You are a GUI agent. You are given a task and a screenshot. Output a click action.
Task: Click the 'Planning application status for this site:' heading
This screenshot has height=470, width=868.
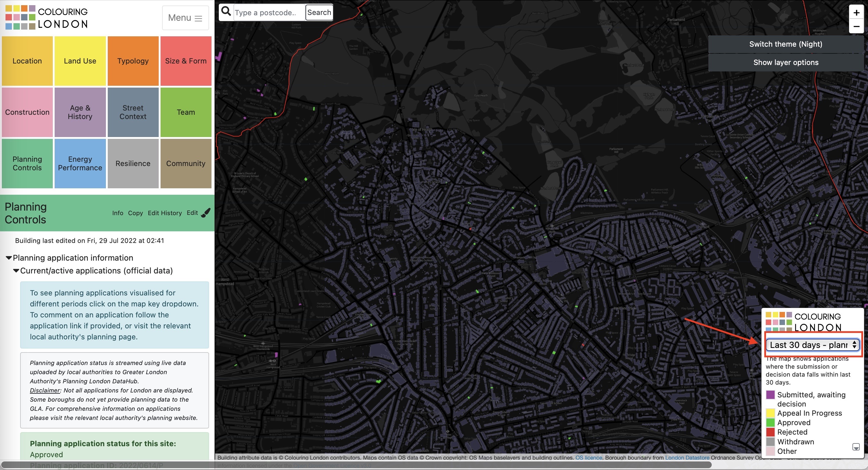(x=103, y=443)
